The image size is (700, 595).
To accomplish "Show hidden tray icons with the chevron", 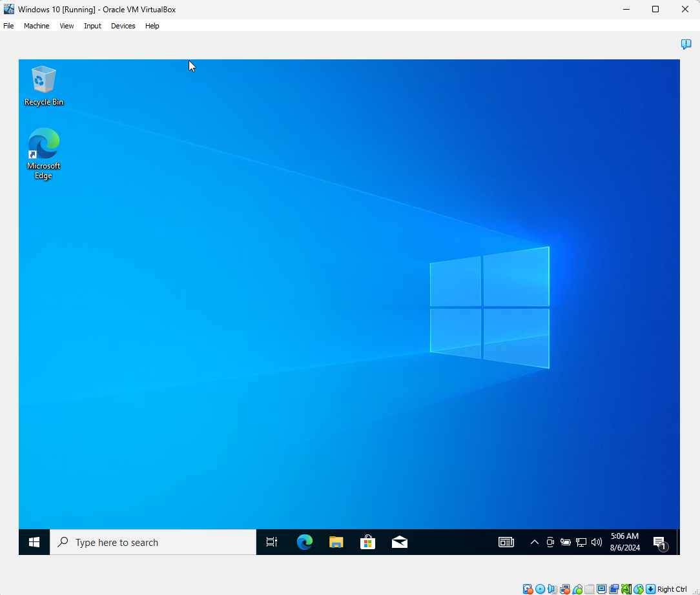I will (535, 542).
